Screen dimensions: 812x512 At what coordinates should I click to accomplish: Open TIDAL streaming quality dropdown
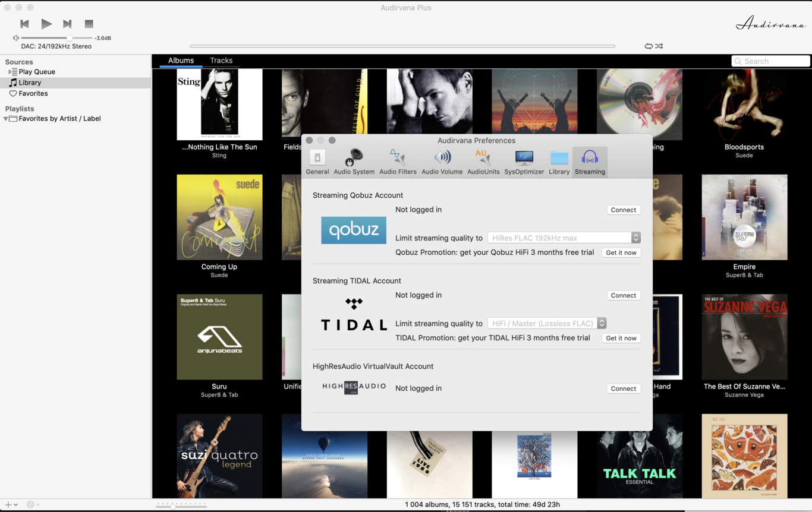pos(547,323)
